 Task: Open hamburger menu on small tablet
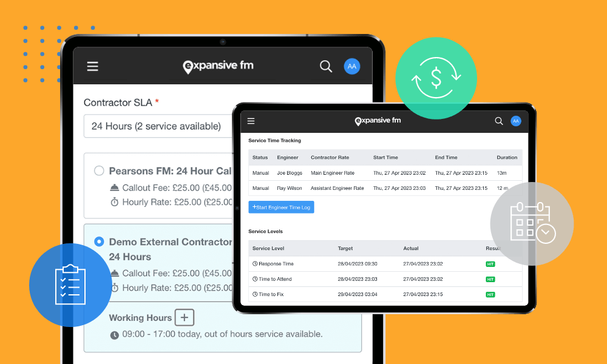coord(251,121)
